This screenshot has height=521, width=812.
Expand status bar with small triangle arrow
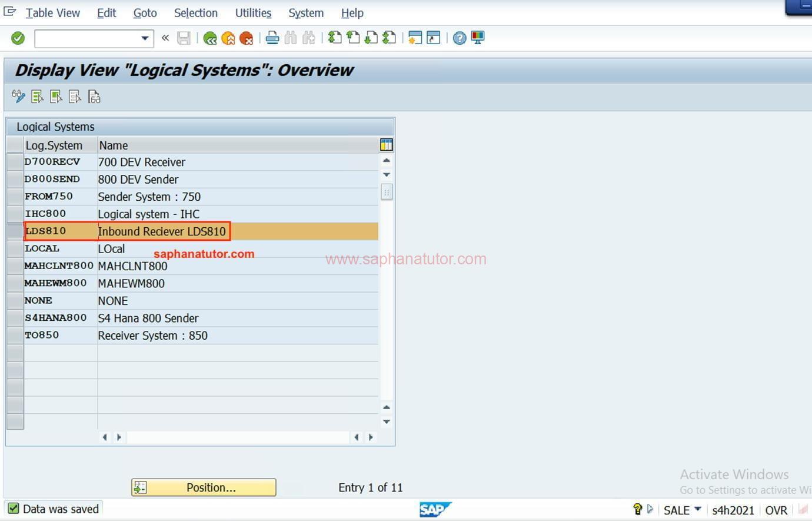(650, 509)
